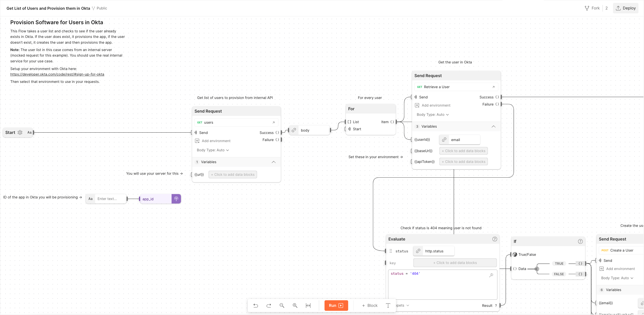The width and height of the screenshot is (644, 315).
Task: Click the magic wand in Evaluate expression box
Action: click(x=491, y=275)
